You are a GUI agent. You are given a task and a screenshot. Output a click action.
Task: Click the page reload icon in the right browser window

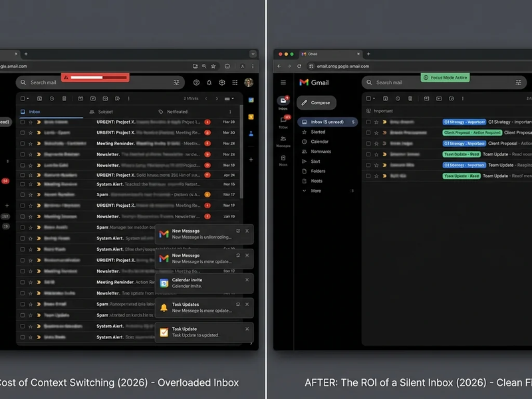[300, 66]
